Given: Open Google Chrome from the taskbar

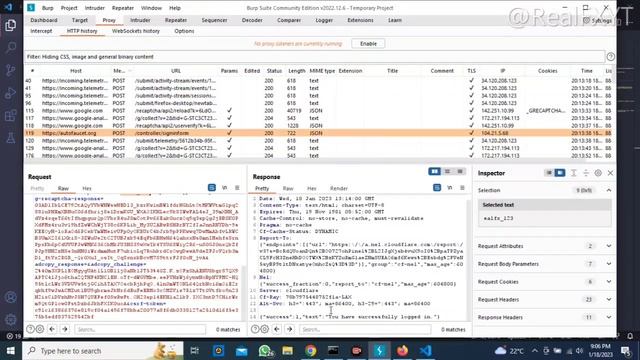Looking at the screenshot, I should (311, 351).
